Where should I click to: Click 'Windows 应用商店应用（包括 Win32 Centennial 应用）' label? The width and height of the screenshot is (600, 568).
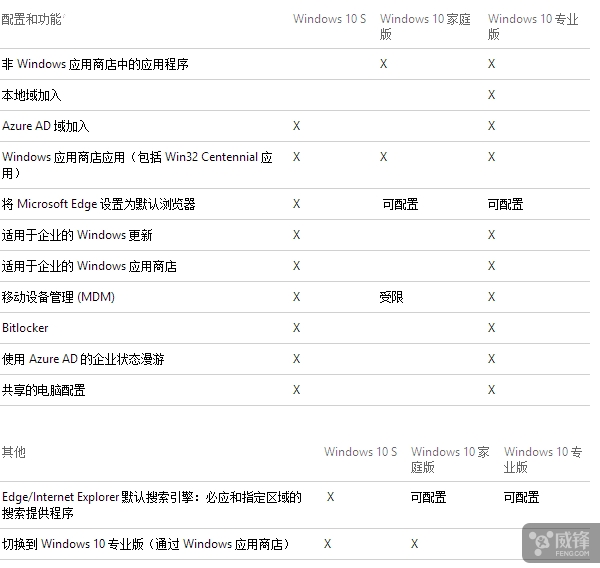[137, 165]
